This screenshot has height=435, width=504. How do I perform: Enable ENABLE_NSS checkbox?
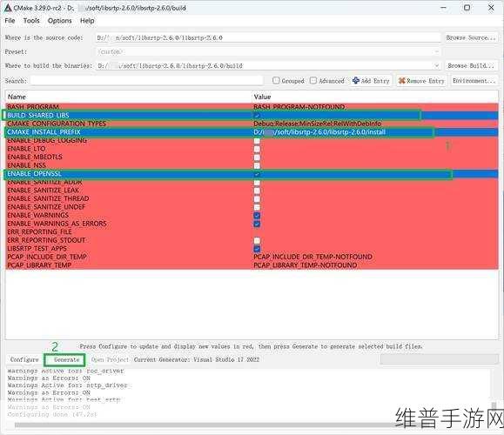[257, 166]
